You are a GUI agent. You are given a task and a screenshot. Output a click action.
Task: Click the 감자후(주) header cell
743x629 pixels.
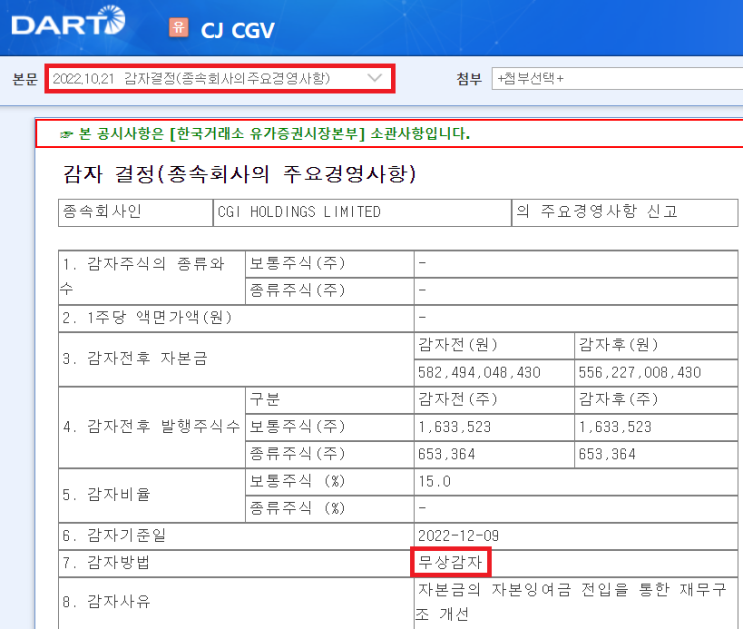(656, 400)
